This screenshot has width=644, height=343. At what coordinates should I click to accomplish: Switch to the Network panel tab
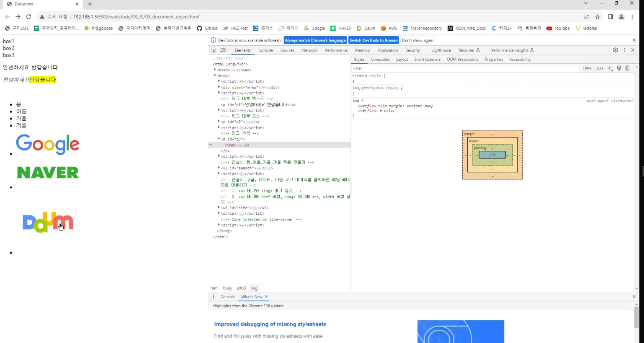pyautogui.click(x=309, y=50)
